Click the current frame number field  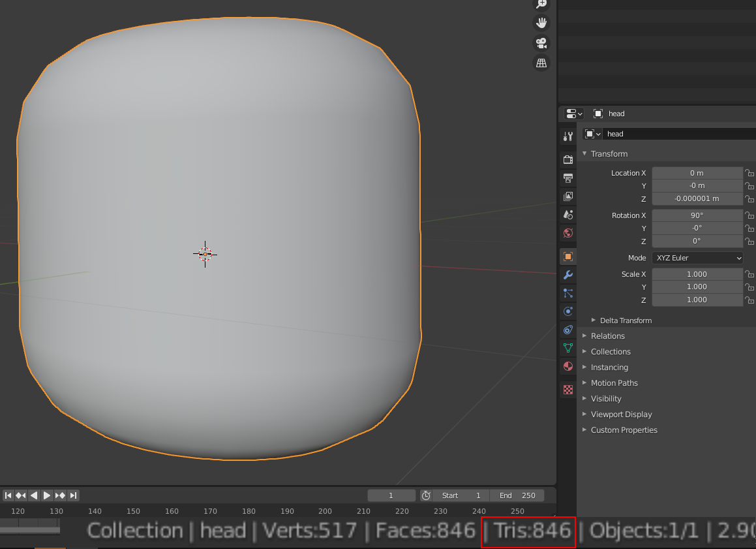391,495
